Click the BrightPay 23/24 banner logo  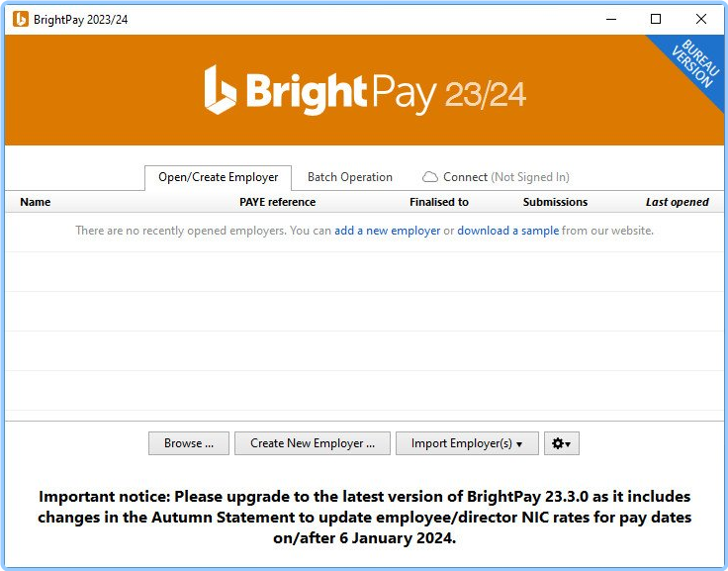tap(365, 90)
